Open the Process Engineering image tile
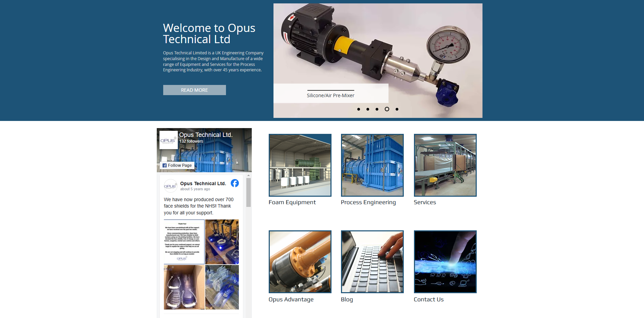This screenshot has width=644, height=318. pos(372,165)
